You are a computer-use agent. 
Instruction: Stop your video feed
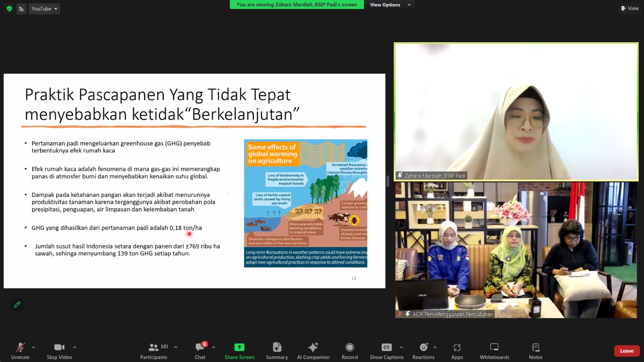[x=59, y=350]
